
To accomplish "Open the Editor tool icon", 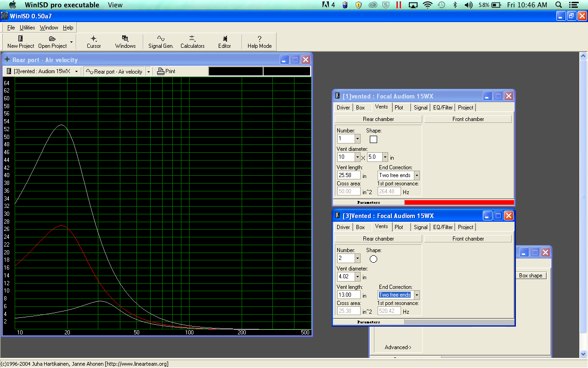I will (225, 41).
